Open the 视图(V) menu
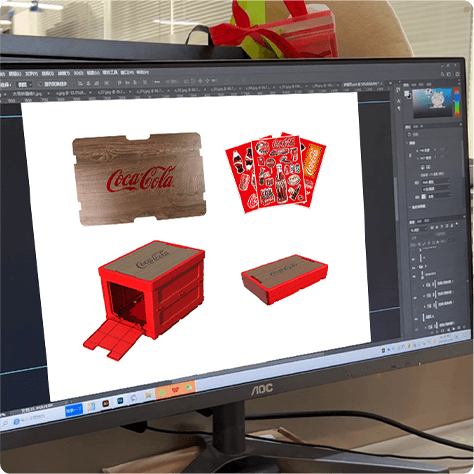The image size is (474, 474). point(93,73)
